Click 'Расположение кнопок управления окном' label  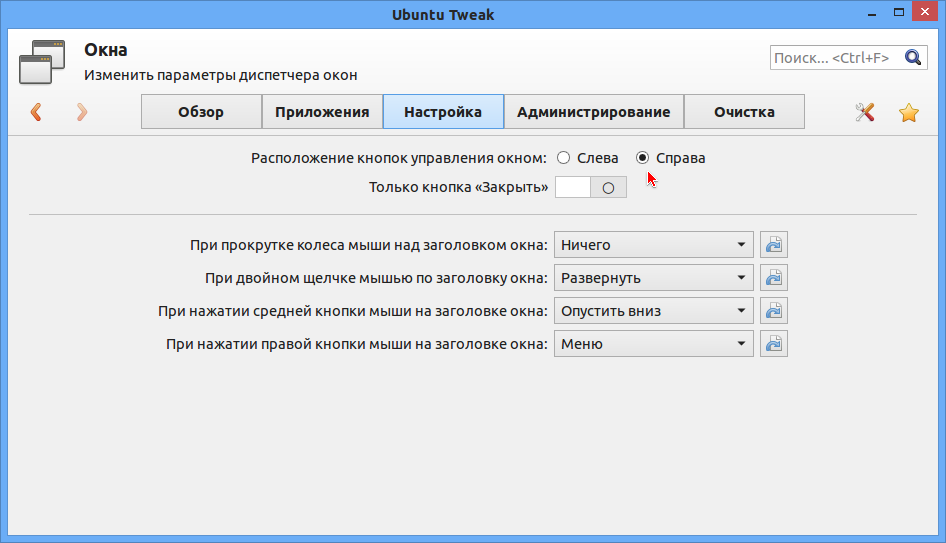399,158
